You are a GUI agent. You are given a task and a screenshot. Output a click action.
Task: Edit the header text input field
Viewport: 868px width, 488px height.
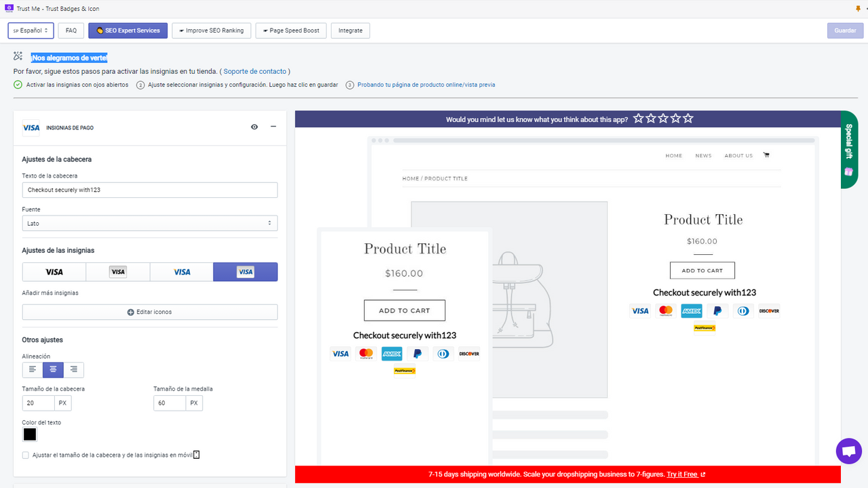[150, 190]
